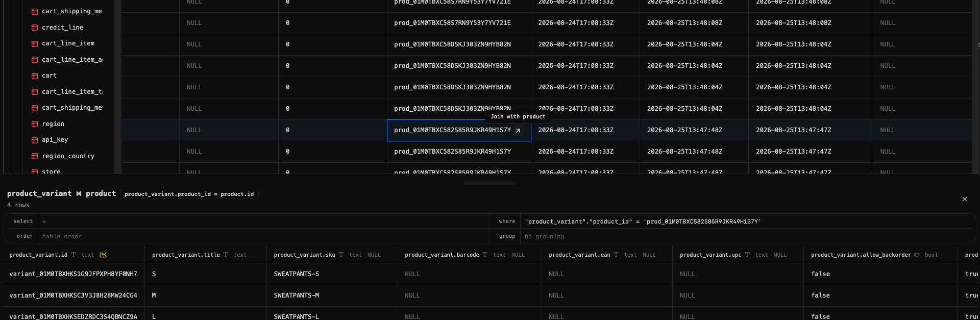980x320 pixels.
Task: Click the join condition chip product_variant.product_id = product.id
Action: click(x=189, y=194)
